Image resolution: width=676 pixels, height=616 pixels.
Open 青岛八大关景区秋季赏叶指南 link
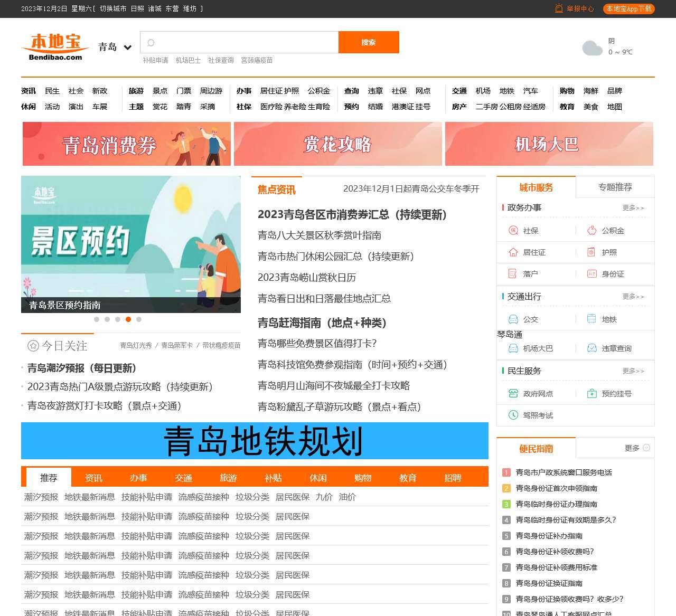[320, 235]
